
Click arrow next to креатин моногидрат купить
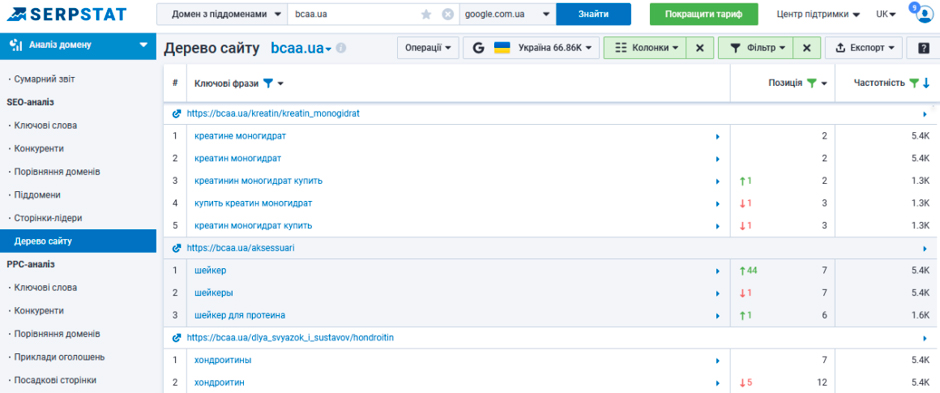[717, 226]
